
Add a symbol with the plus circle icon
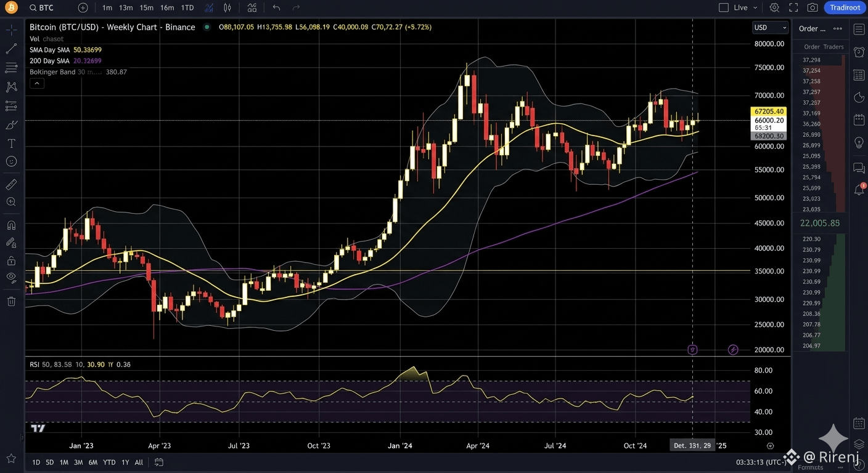point(83,8)
